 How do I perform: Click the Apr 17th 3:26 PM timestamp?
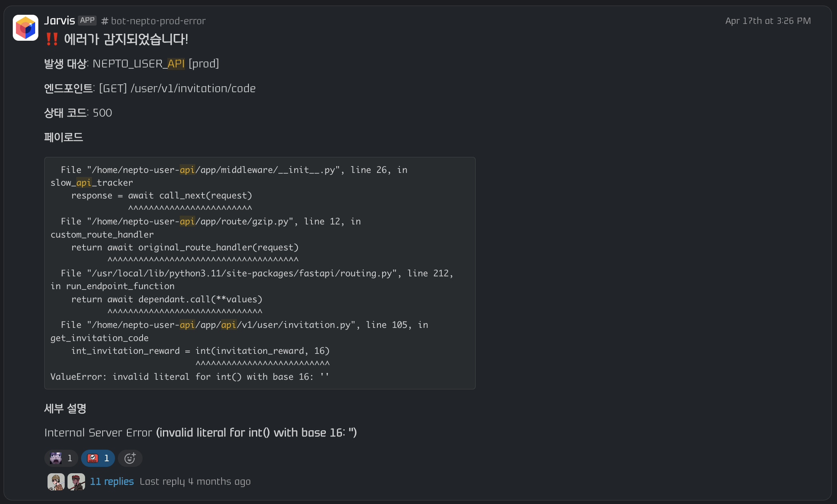(x=768, y=21)
